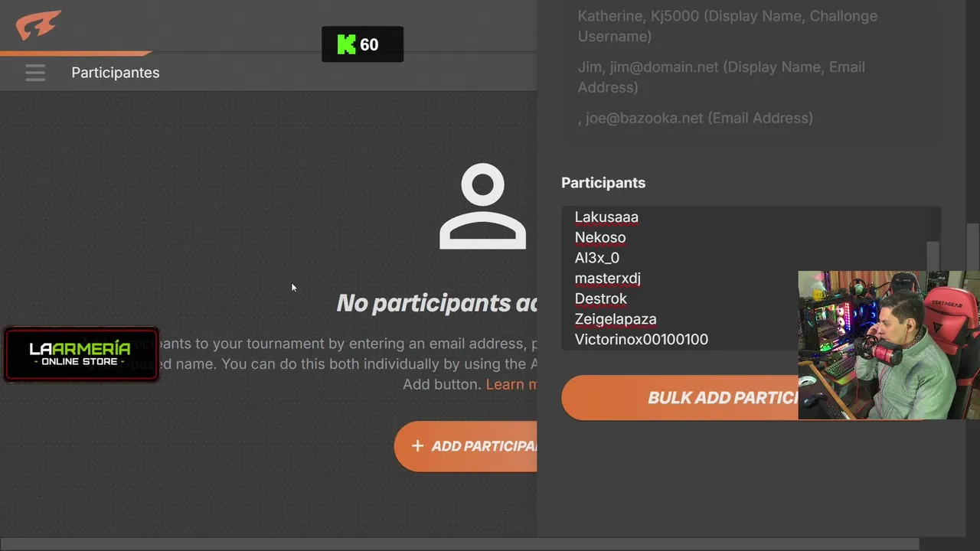The height and width of the screenshot is (551, 980).
Task: Click the bottom horizontal scrollbar
Action: 459,544
